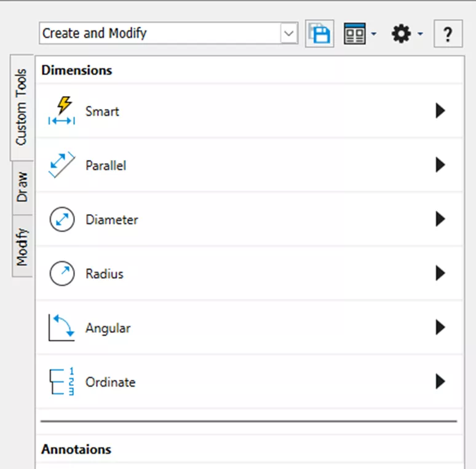This screenshot has height=469, width=476.
Task: Open the Create and Modify dropdown
Action: coord(289,34)
